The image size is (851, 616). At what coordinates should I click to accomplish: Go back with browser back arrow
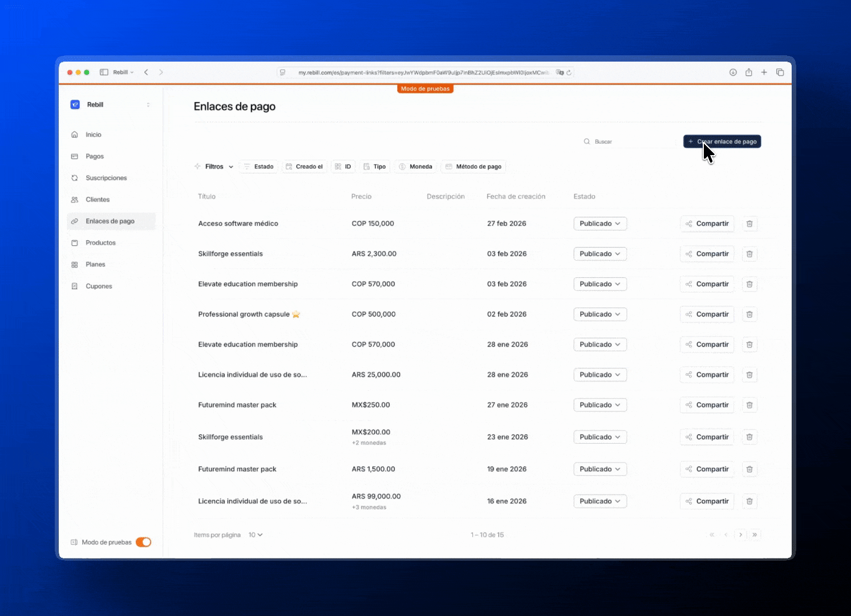click(x=147, y=72)
